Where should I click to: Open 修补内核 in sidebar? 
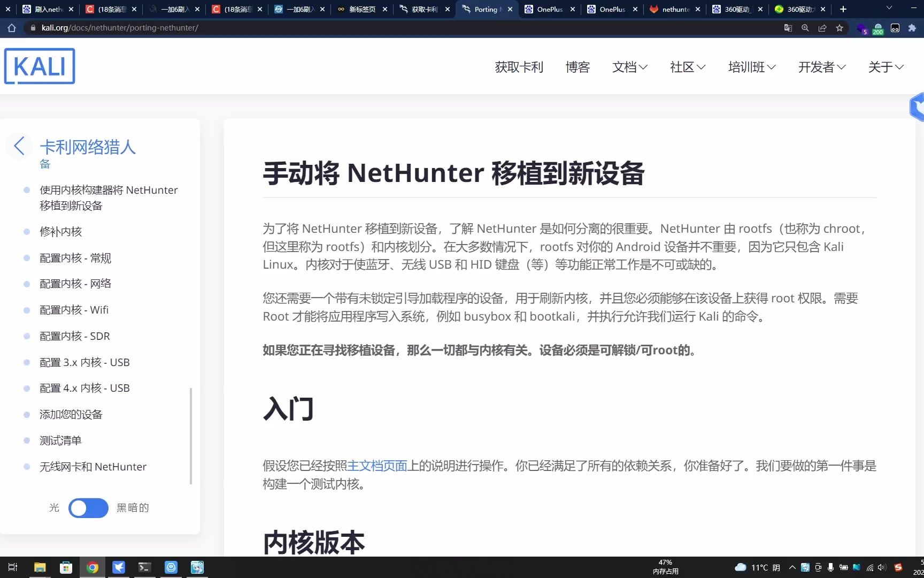(x=60, y=232)
